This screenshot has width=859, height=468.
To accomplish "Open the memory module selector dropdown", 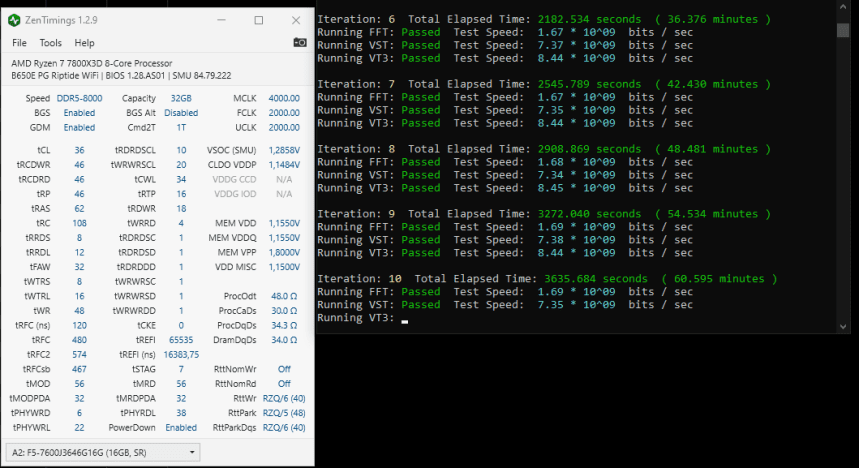I will pos(103,453).
